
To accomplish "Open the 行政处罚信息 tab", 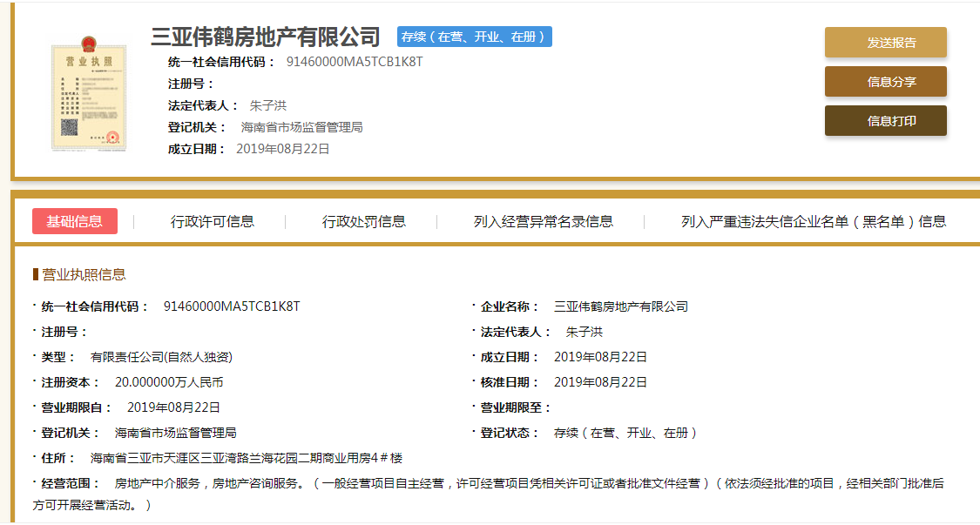I will pos(364,221).
